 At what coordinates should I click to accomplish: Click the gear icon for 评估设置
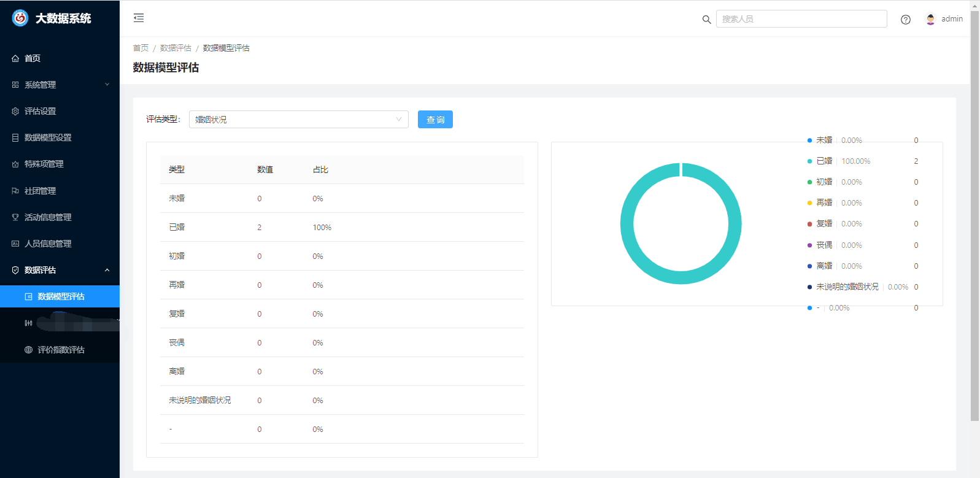pos(15,111)
